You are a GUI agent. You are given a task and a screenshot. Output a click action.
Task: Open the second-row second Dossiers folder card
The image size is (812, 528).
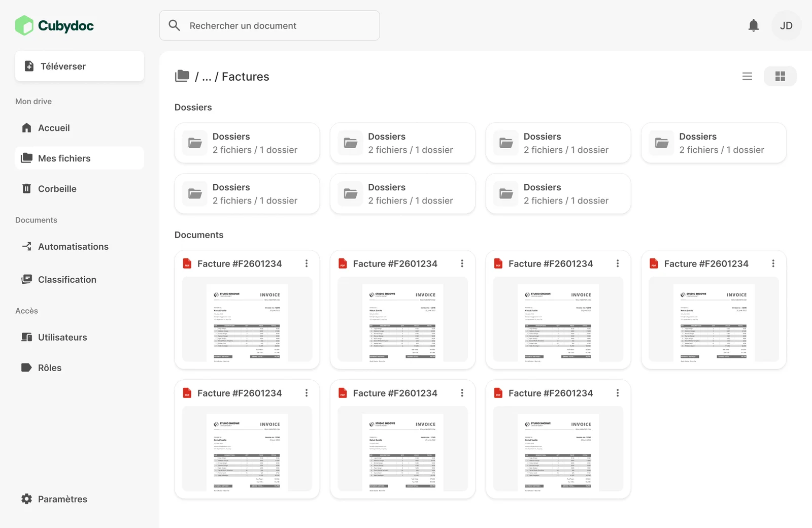point(403,194)
